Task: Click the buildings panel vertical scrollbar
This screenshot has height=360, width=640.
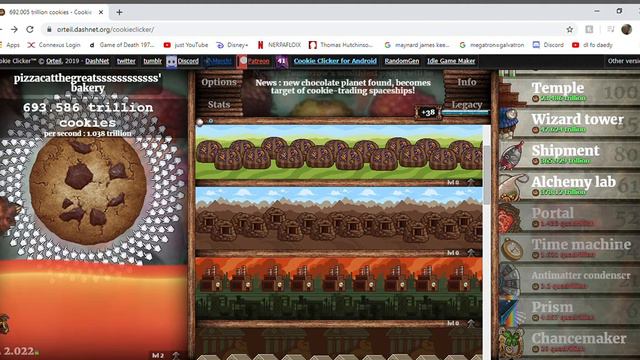Action: tap(487, 176)
